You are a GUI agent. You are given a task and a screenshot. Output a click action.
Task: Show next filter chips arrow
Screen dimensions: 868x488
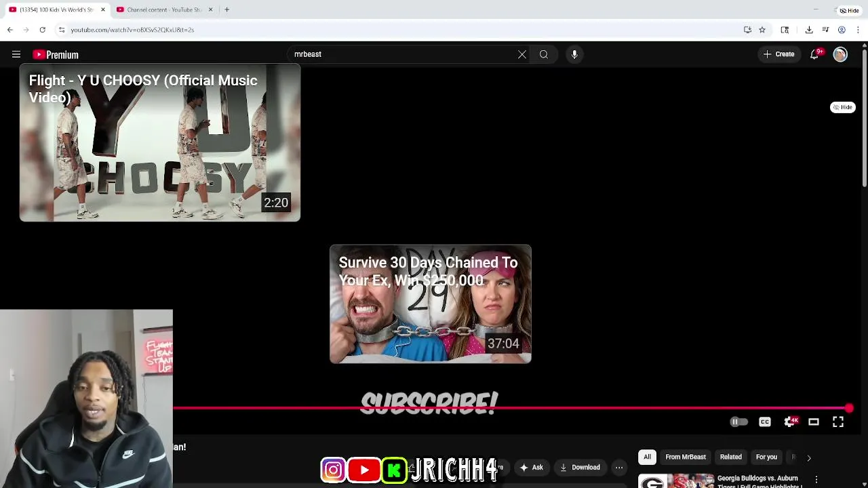808,457
